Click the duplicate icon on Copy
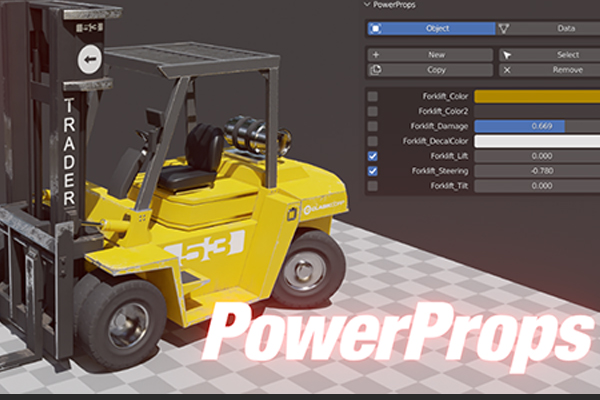 [376, 70]
